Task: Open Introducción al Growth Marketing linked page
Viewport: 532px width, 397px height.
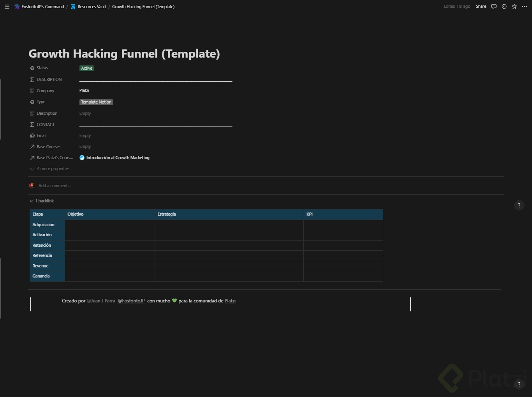Action: tap(118, 158)
